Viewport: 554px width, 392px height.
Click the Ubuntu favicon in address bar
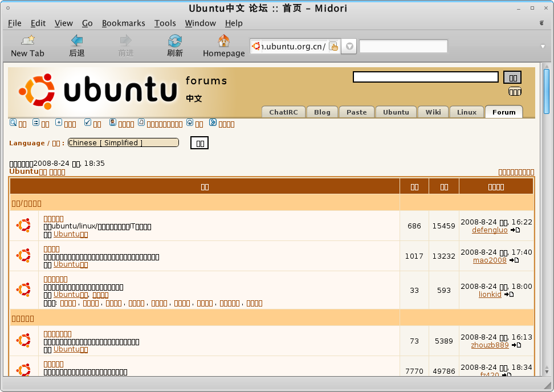[x=256, y=46]
